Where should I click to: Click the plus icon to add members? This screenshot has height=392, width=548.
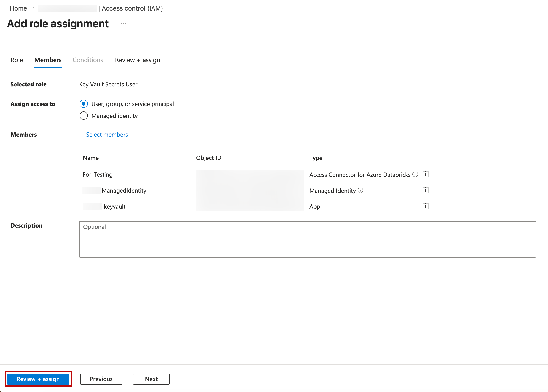coord(82,134)
